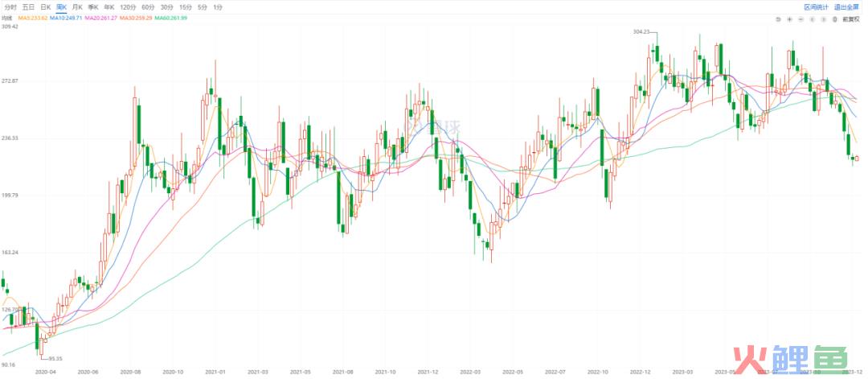The image size is (868, 379).
Task: Open 区间统计 range statistics
Action: tap(816, 7)
